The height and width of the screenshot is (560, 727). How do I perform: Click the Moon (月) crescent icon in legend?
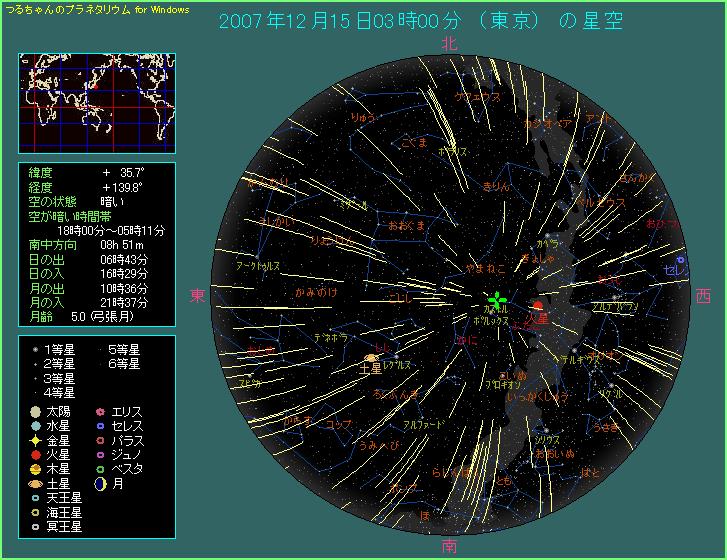click(101, 483)
